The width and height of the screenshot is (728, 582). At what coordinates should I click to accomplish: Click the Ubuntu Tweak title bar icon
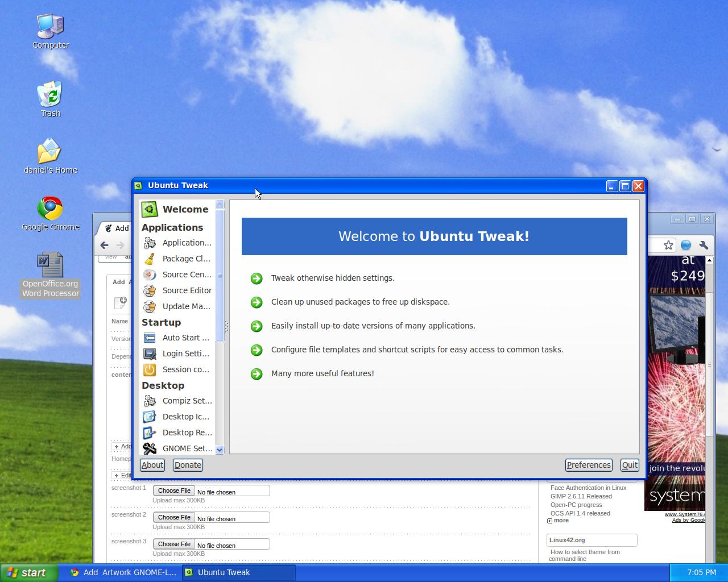coord(138,185)
